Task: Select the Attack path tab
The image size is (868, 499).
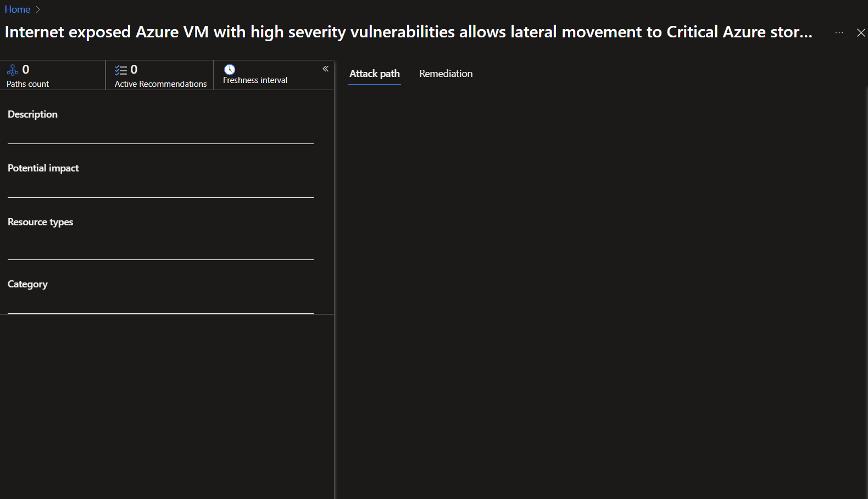Action: (374, 74)
